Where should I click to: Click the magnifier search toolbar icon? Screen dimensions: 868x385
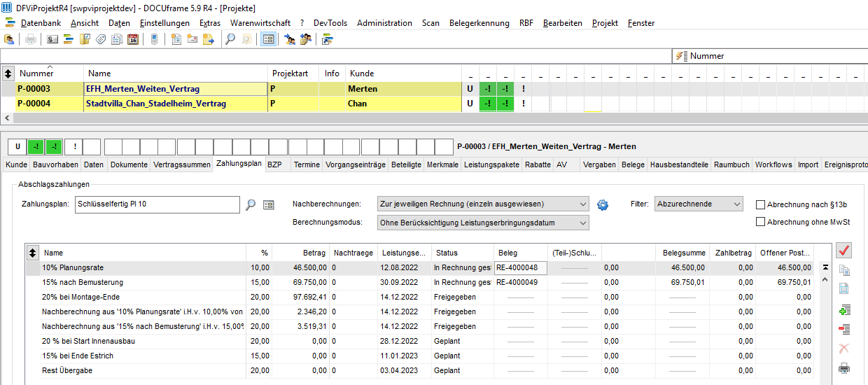coord(230,39)
